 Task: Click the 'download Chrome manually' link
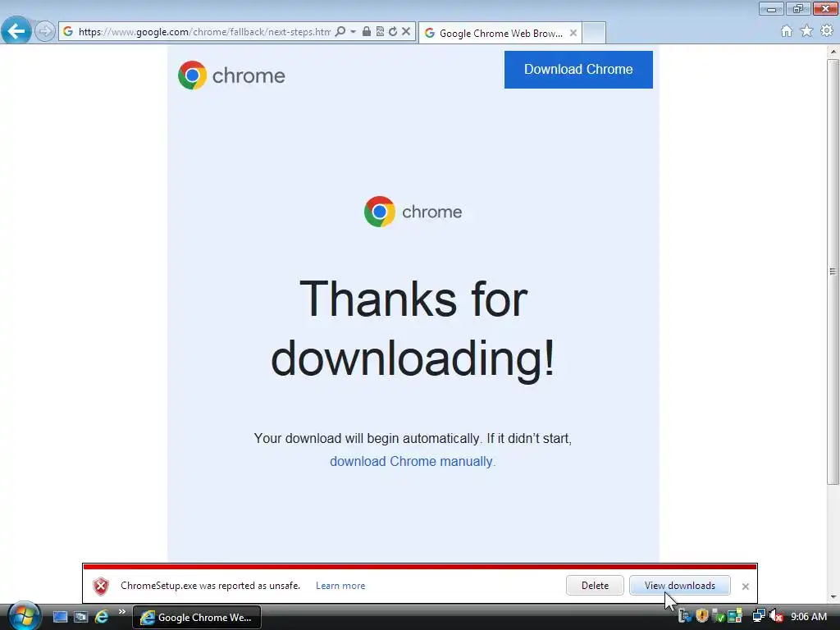(413, 461)
